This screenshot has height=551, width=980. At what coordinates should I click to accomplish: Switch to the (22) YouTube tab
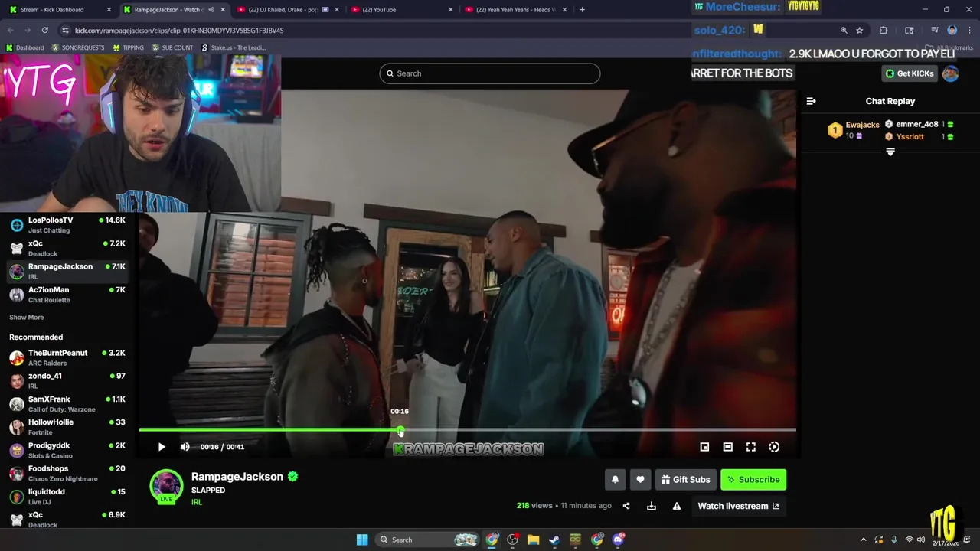402,10
